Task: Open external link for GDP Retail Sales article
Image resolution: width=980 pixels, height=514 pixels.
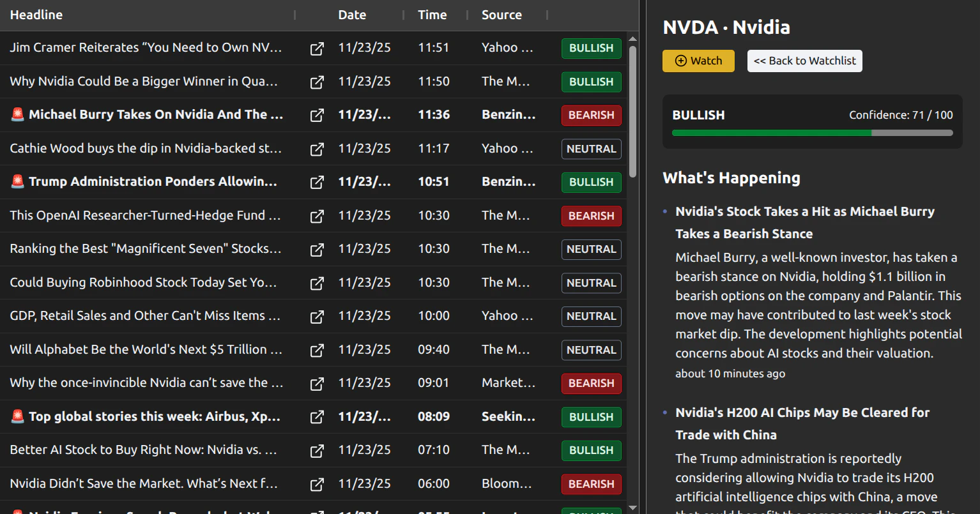Action: (x=316, y=316)
